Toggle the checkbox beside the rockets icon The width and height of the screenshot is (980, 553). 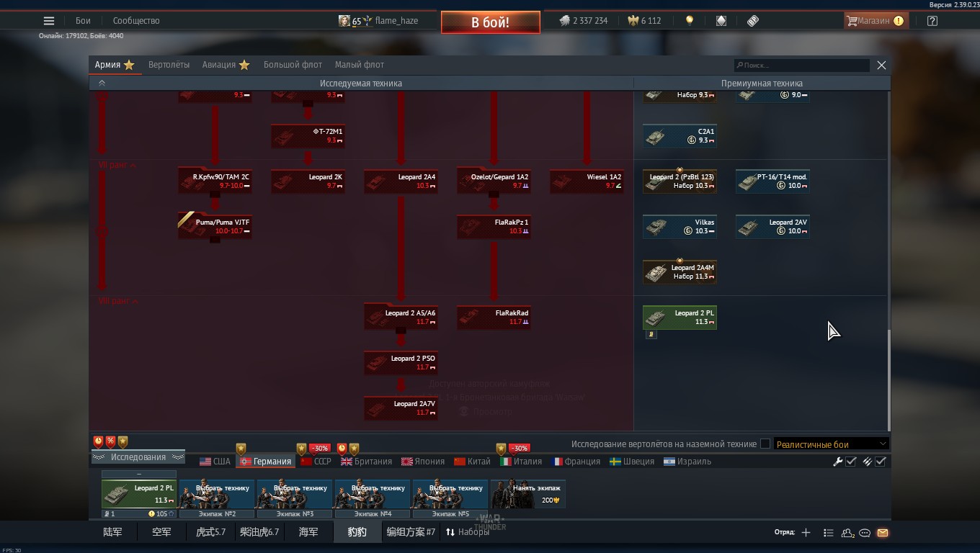point(881,462)
